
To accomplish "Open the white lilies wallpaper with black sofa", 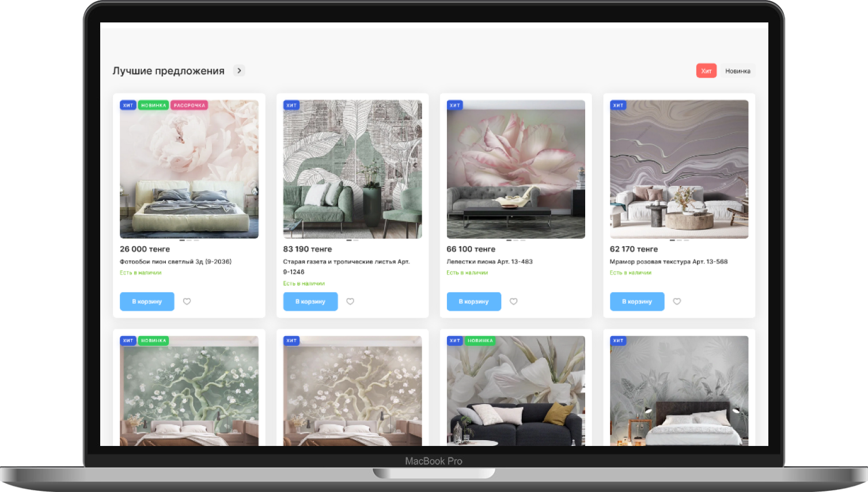I will (516, 391).
